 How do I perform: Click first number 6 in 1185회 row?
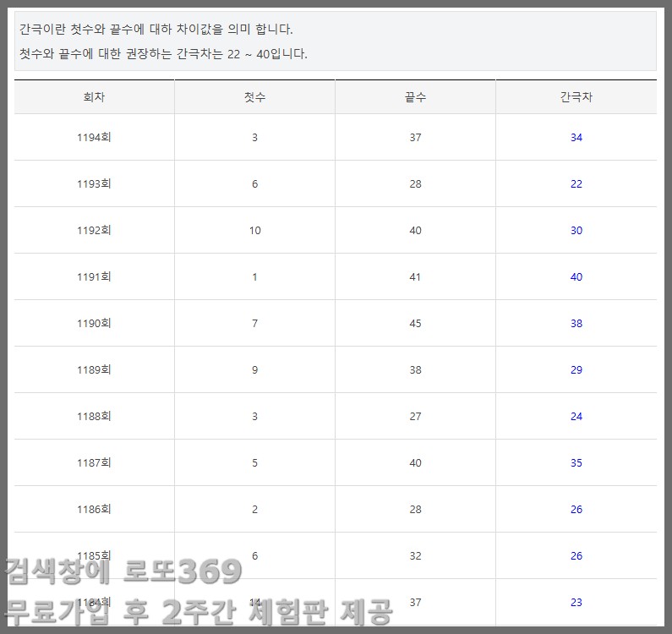[254, 556]
